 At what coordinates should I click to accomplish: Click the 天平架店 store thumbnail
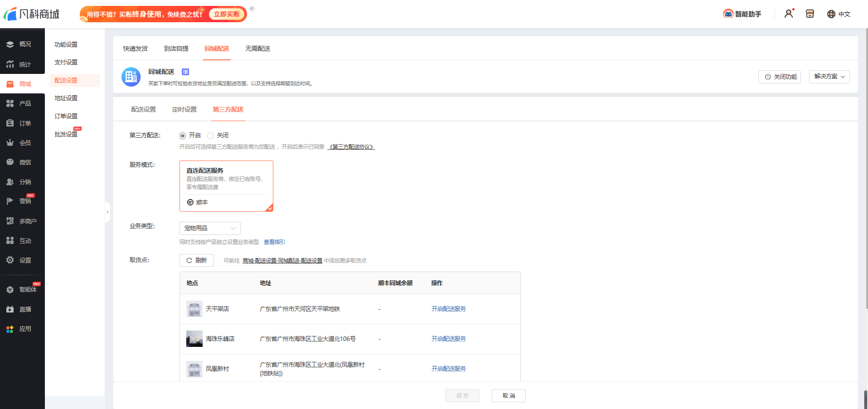pos(194,309)
